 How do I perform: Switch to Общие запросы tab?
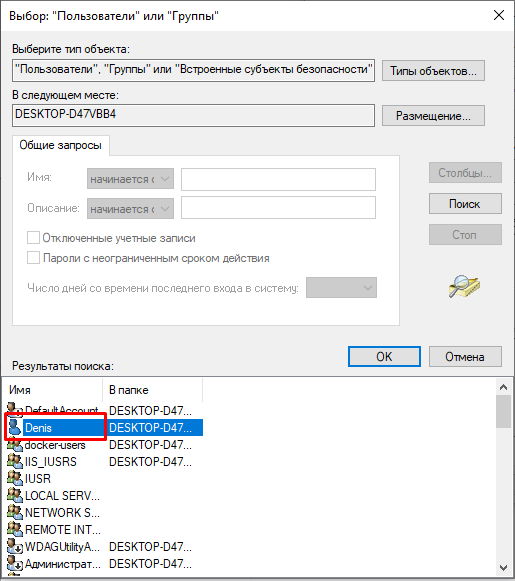(61, 145)
